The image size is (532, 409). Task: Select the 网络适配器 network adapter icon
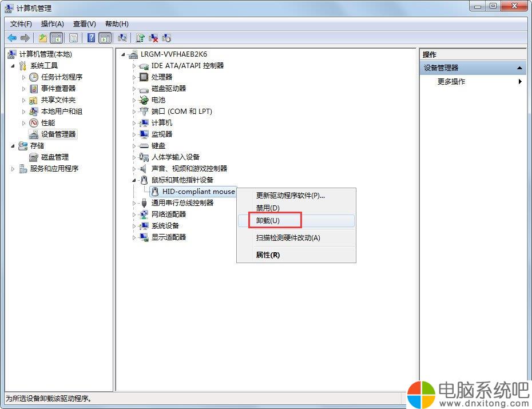pos(144,215)
